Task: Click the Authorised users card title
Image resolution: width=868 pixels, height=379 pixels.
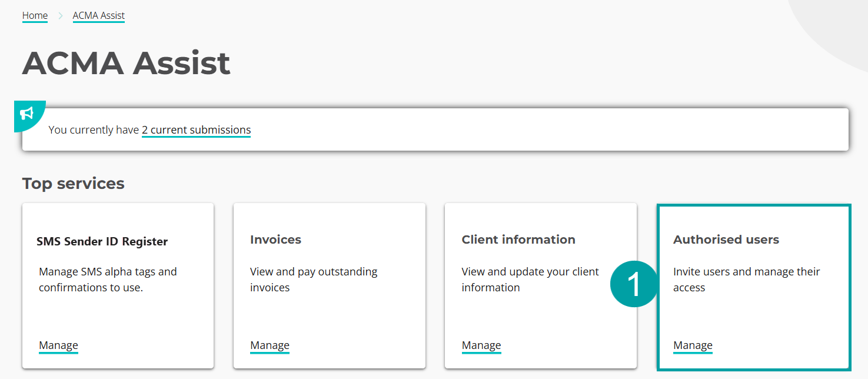Action: 726,239
